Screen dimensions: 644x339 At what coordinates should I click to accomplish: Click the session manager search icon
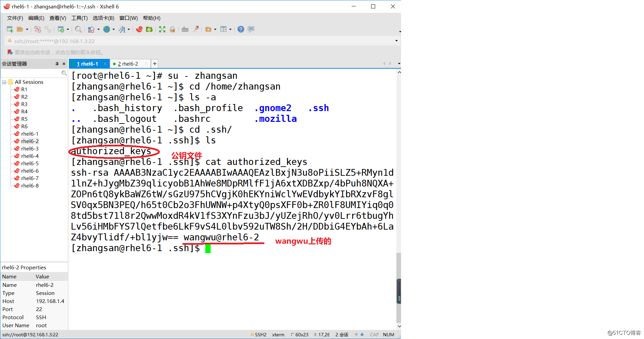(x=64, y=73)
